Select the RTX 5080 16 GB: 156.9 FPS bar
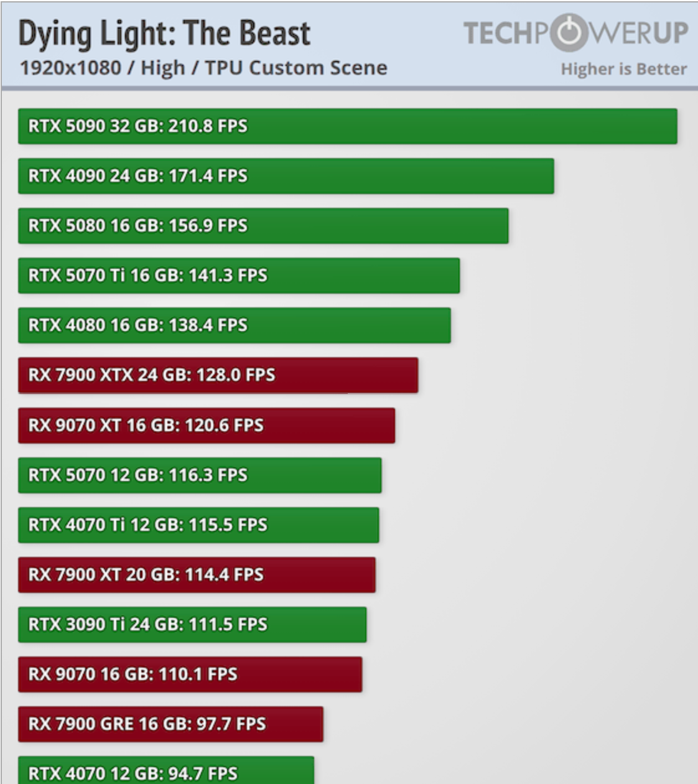 click(263, 226)
